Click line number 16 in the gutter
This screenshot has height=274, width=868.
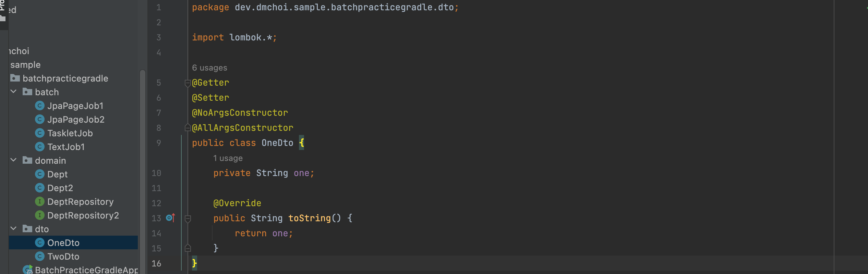pos(156,263)
